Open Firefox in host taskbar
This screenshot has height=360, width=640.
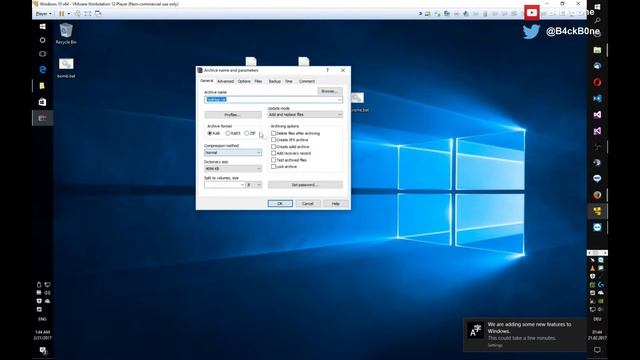[597, 195]
